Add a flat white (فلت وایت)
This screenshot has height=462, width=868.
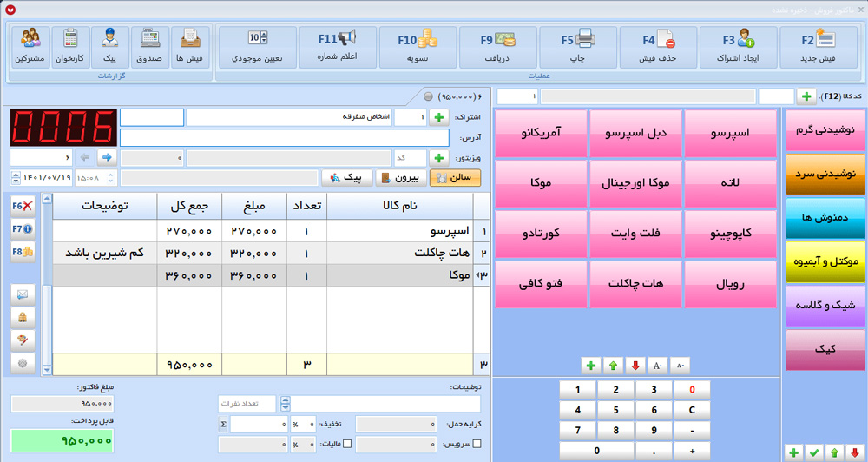click(x=635, y=234)
